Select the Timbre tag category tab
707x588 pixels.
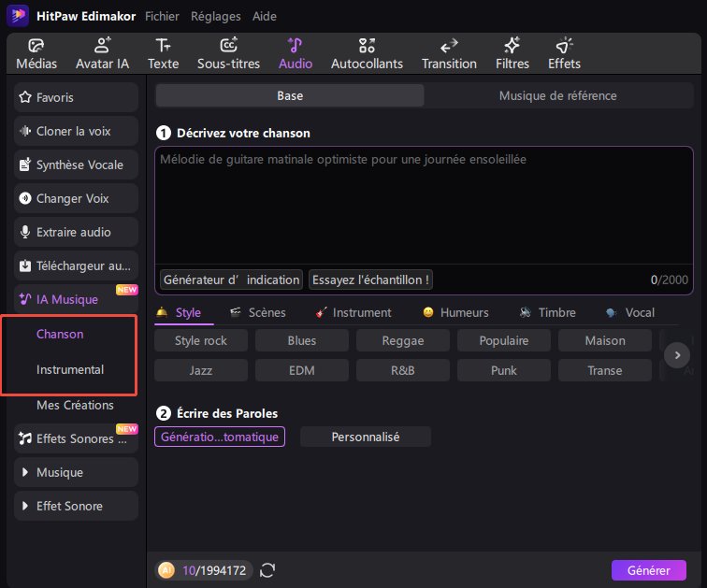point(548,312)
